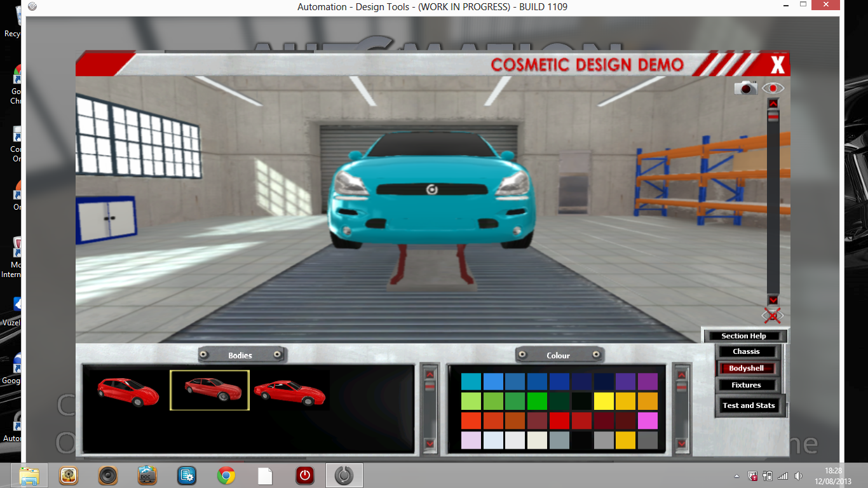Close the Cosmetic Design Demo with X
868x488 pixels.
778,65
